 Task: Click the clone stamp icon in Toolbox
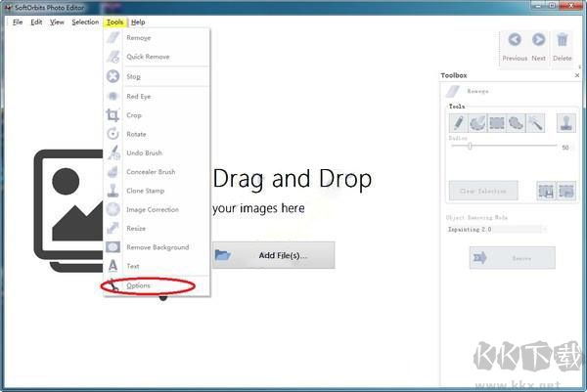[565, 123]
